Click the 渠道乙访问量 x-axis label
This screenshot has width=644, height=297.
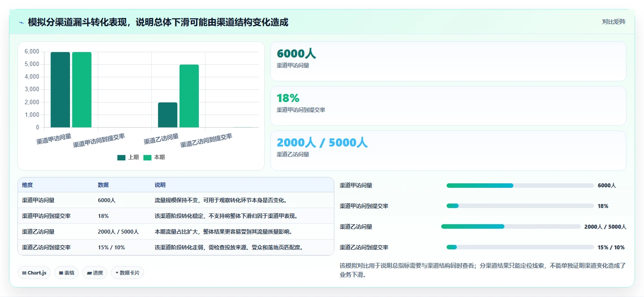pos(162,138)
